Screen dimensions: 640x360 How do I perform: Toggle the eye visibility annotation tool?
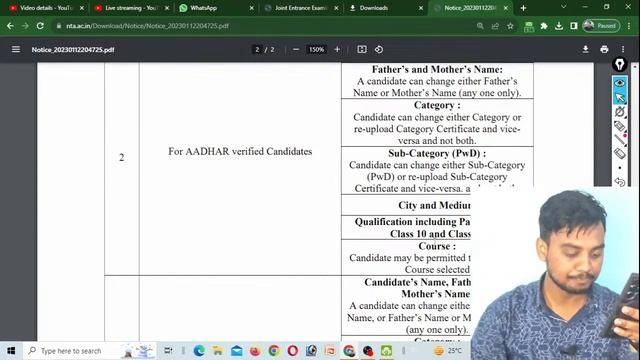(x=620, y=83)
